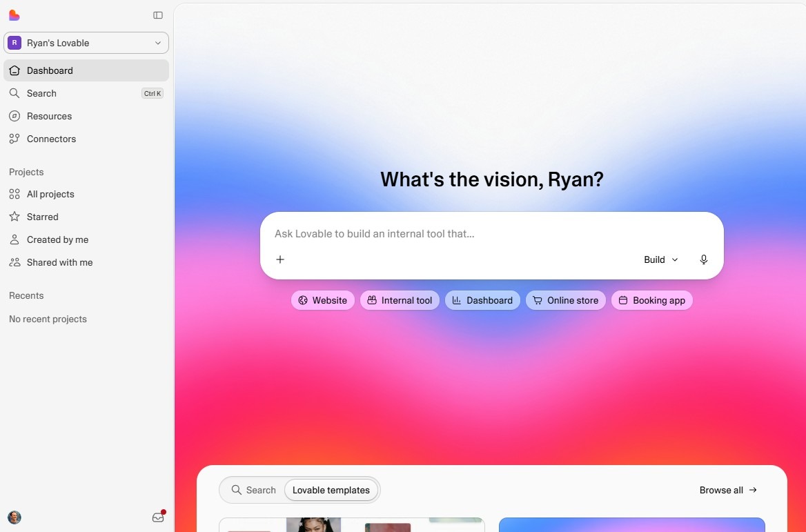Image resolution: width=806 pixels, height=532 pixels.
Task: Choose the Booking app suggestion chip
Action: 652,300
